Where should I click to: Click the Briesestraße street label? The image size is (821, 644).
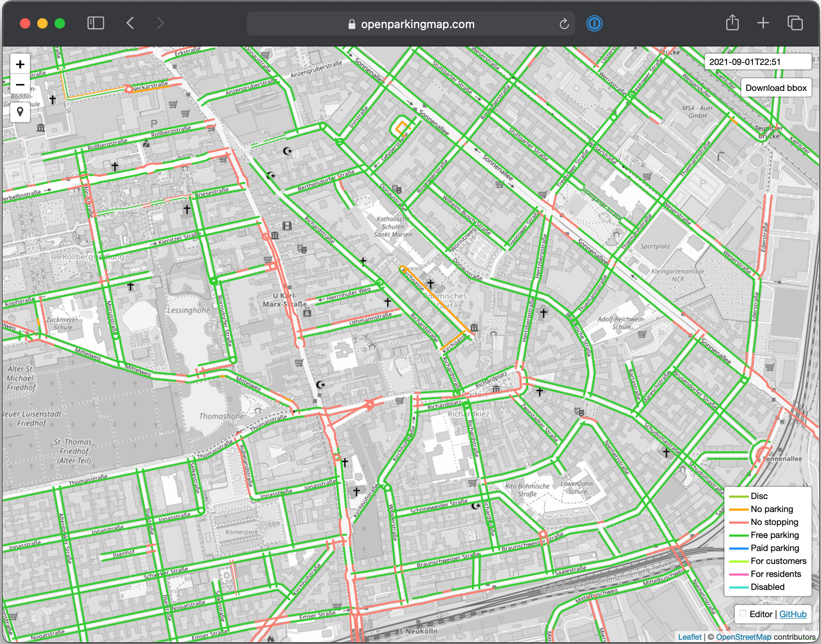pos(212,192)
